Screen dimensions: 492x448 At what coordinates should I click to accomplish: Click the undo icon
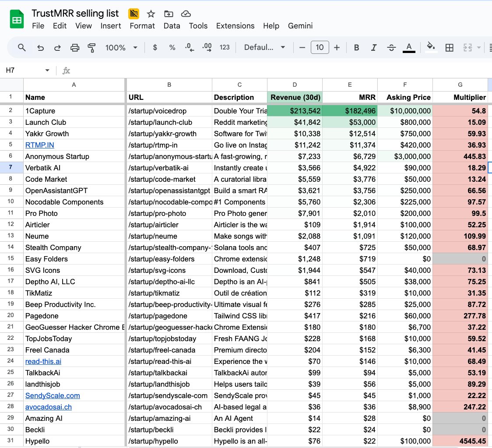(x=40, y=47)
